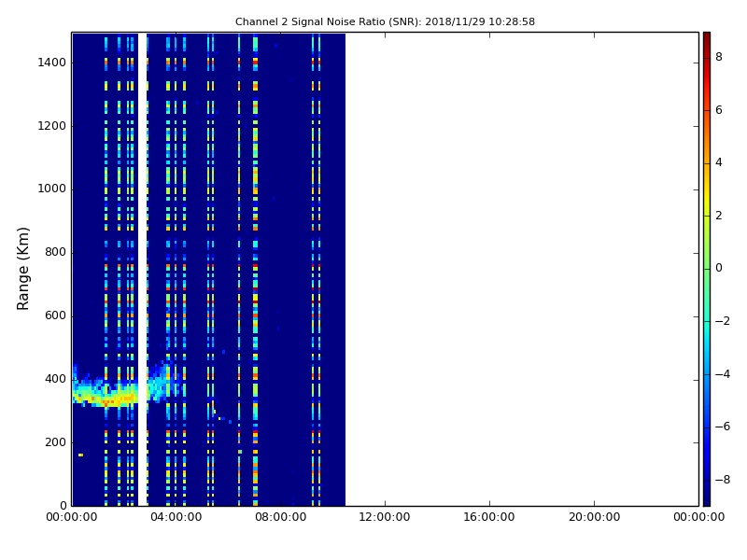747x560 pixels.
Task: Select the 400 tick on the range axis
Action: [x=55, y=379]
